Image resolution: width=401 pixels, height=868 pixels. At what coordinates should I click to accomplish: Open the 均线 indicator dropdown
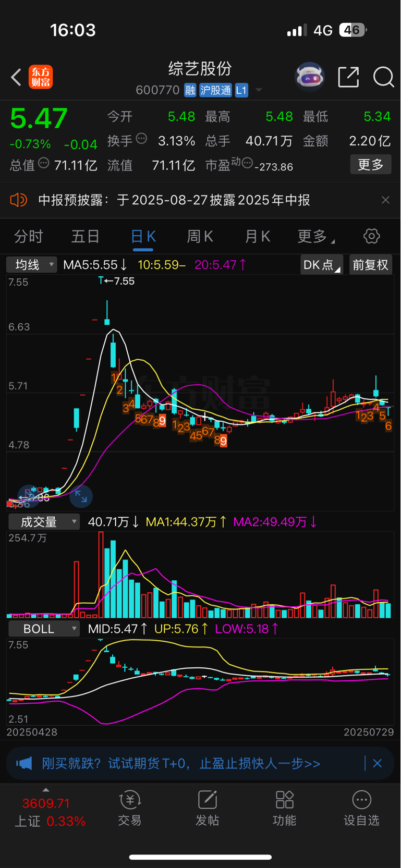[32, 265]
